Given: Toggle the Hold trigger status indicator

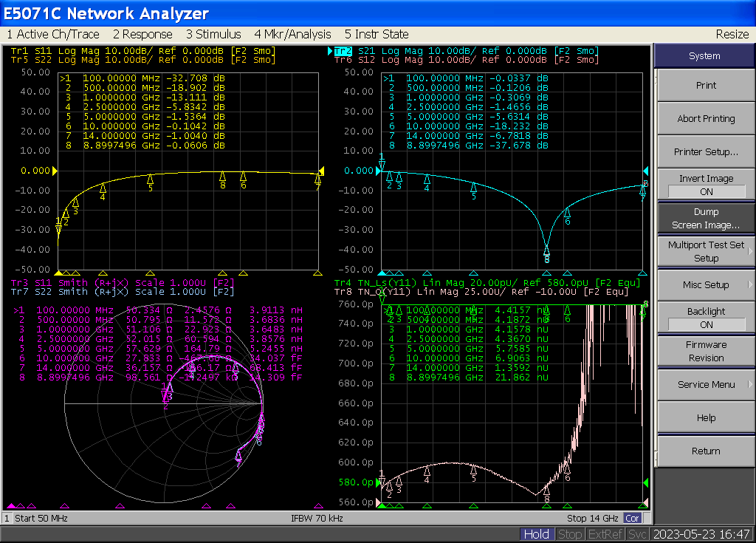Looking at the screenshot, I should tap(536, 534).
